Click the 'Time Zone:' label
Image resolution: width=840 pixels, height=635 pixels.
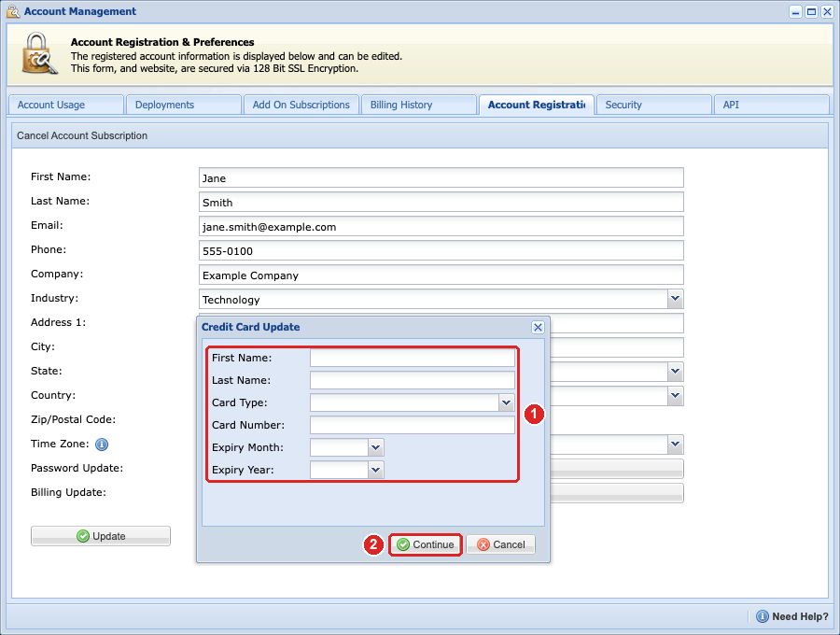[x=60, y=444]
